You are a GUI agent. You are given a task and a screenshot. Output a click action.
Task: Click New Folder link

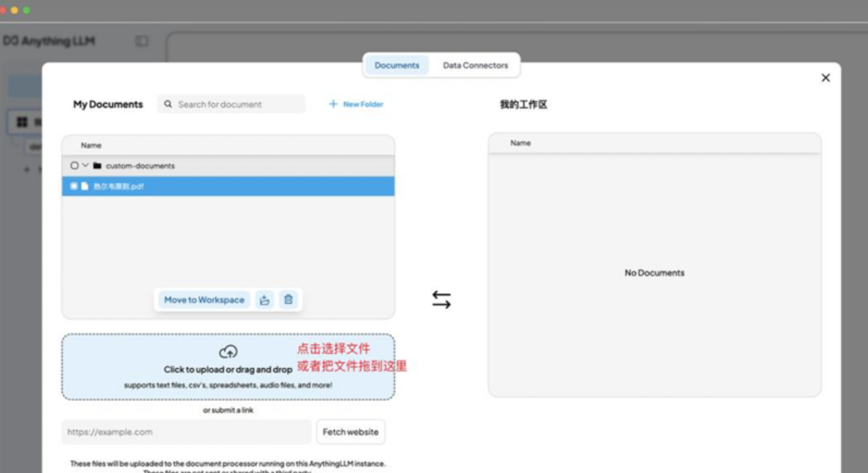click(x=357, y=104)
